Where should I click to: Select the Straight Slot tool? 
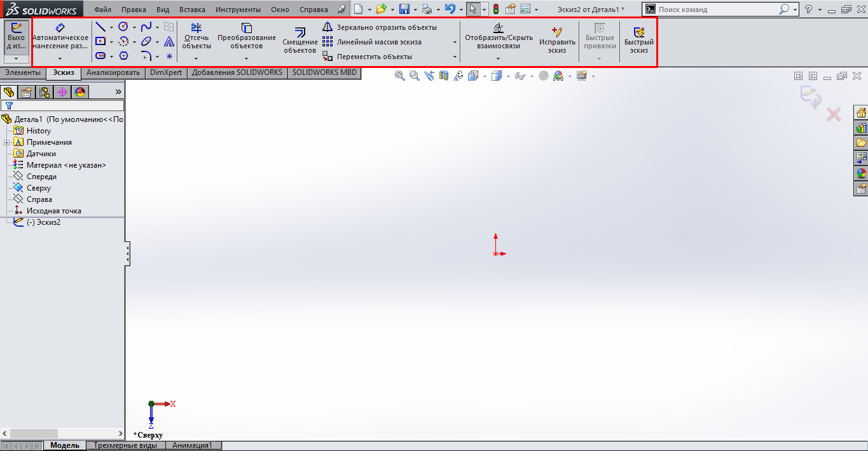100,56
